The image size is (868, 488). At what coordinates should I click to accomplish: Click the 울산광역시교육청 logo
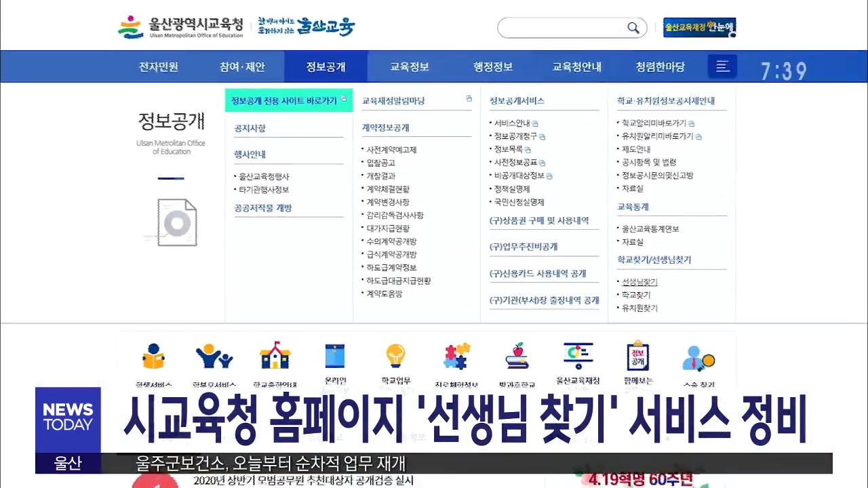180,27
